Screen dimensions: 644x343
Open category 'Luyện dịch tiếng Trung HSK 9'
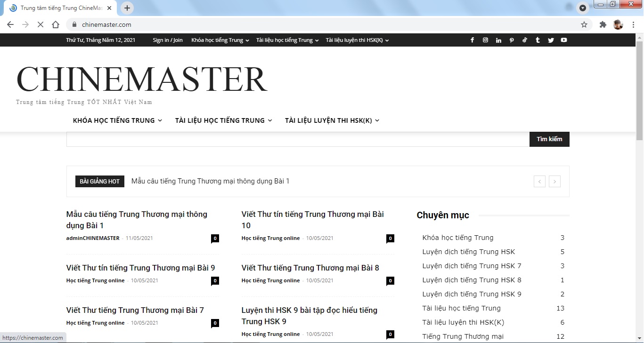(472, 294)
